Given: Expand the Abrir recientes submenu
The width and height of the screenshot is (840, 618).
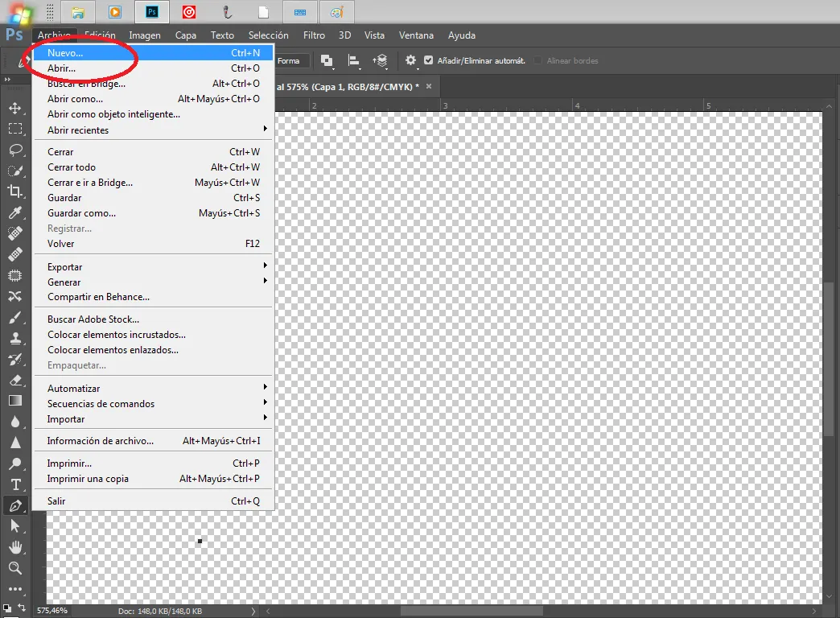Looking at the screenshot, I should [153, 130].
